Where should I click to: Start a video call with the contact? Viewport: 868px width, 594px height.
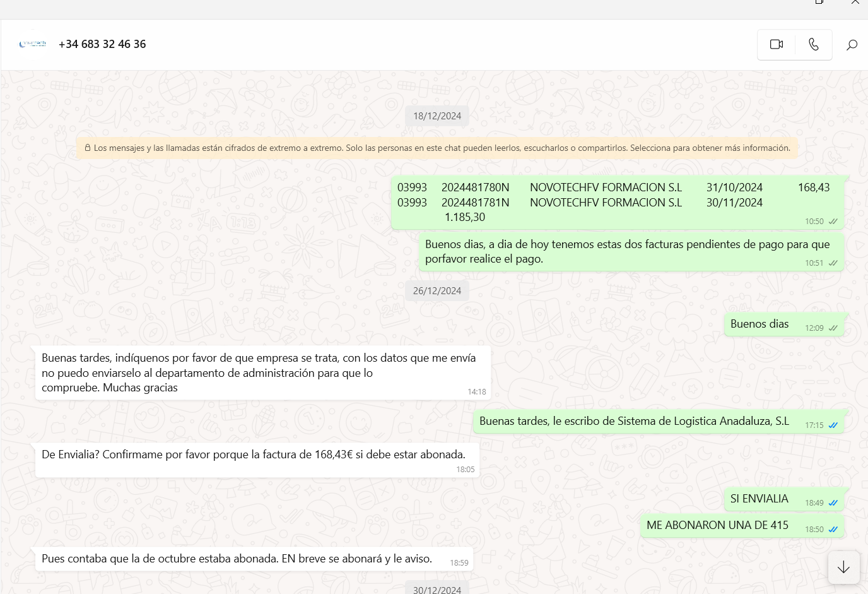point(776,44)
